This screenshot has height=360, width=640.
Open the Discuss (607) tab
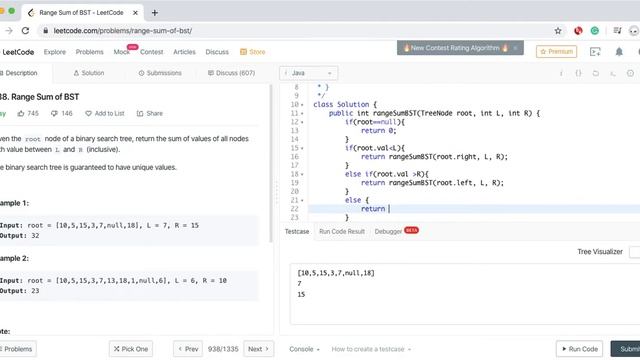click(231, 73)
